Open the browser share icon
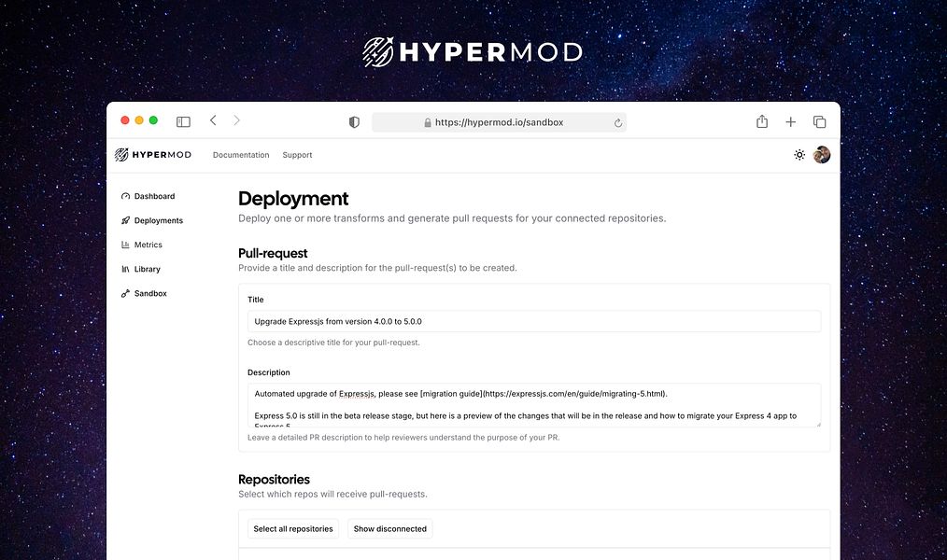Screen dimensions: 947x560 pyautogui.click(x=762, y=121)
